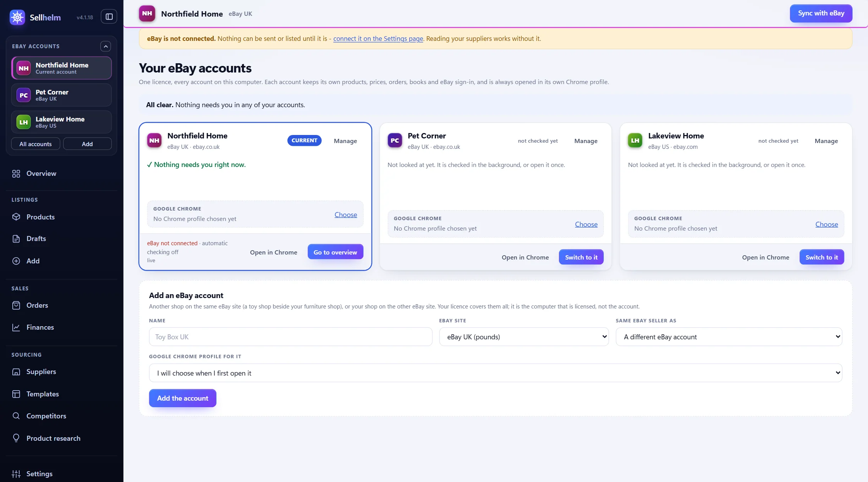Choose Chrome profile for Northfield Home
868x482 pixels.
pyautogui.click(x=346, y=215)
